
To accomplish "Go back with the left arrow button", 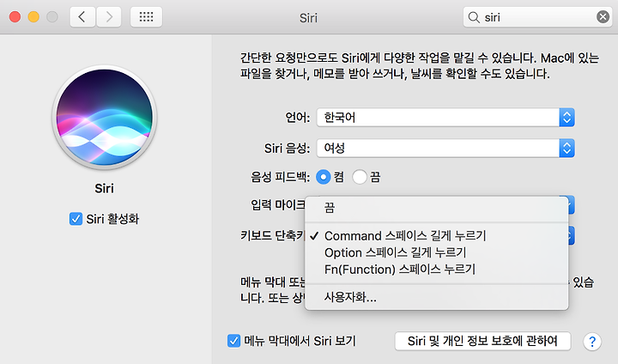I will point(82,17).
